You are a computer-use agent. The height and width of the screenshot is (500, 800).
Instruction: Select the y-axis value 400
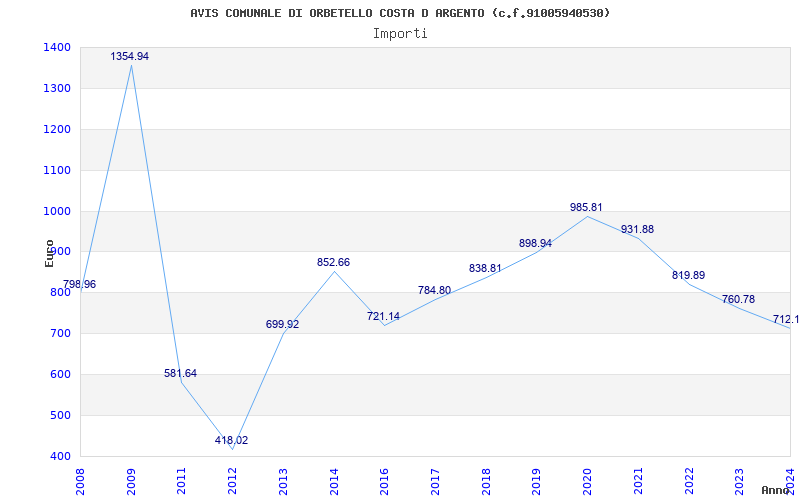pyautogui.click(x=60, y=456)
